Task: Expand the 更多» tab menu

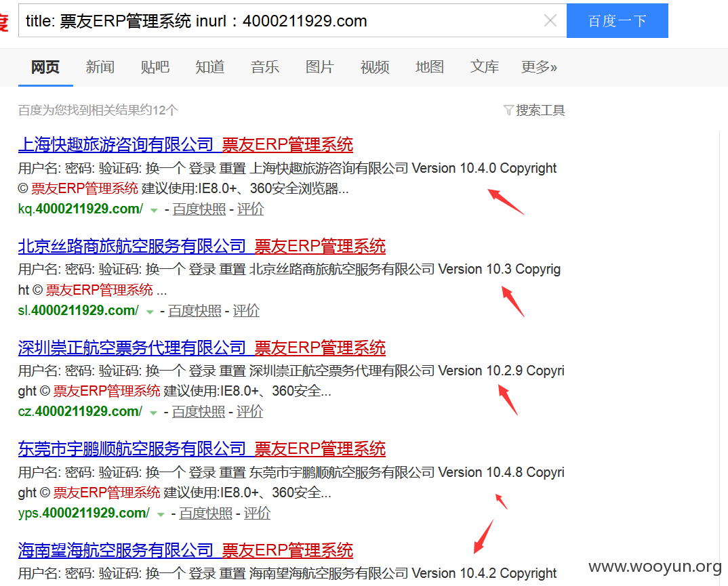Action: pos(539,67)
